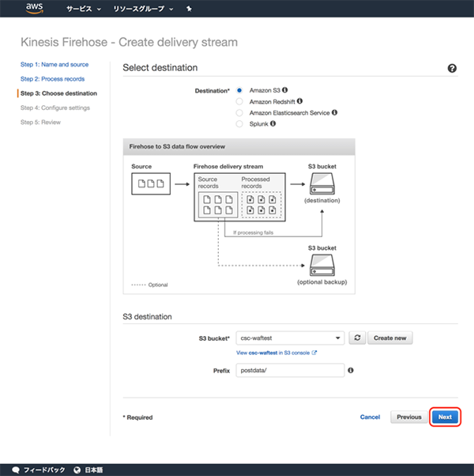Open the S3 bucket dropdown
Viewport: 474px width, 476px height.
point(290,338)
